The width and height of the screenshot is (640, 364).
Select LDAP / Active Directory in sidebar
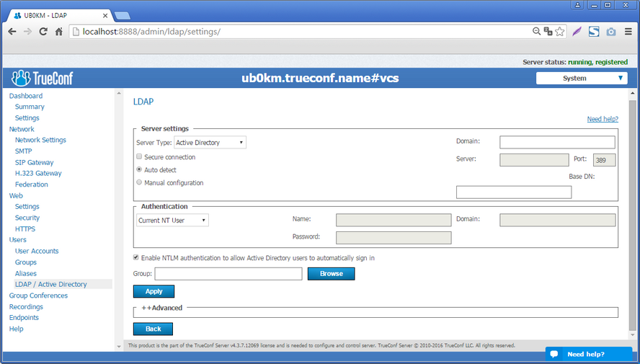[51, 285]
